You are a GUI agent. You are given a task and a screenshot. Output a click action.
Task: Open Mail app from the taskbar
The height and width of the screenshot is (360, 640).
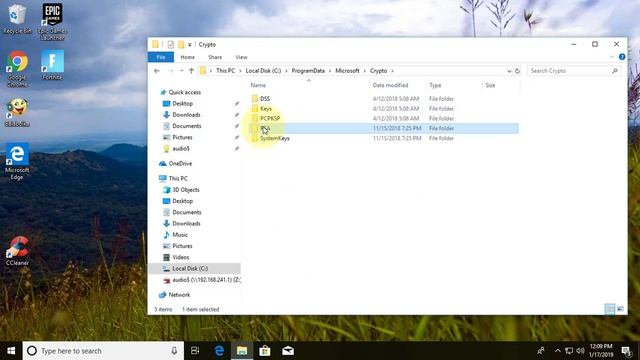point(288,351)
